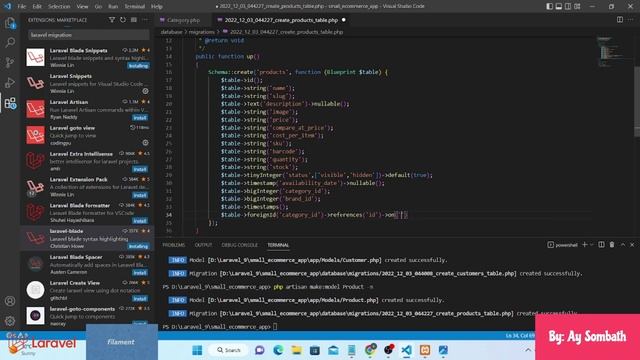The height and width of the screenshot is (360, 640).
Task: Click the 'migrations' breadcrumb segment
Action: [x=202, y=32]
